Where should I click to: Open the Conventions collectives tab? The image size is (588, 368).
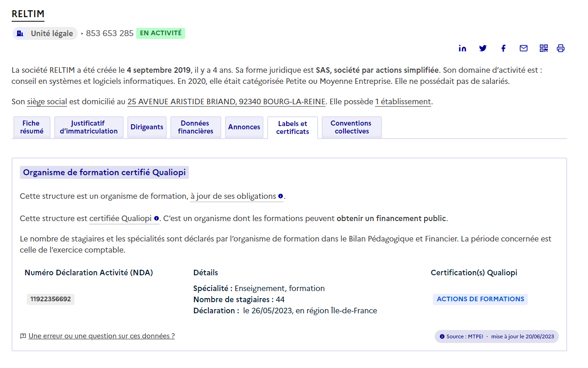pyautogui.click(x=352, y=127)
